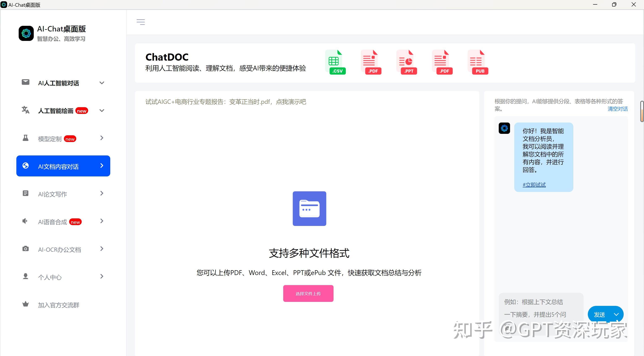The width and height of the screenshot is (644, 356).
Task: Click the #立即试试 link in chat bubble
Action: (534, 185)
